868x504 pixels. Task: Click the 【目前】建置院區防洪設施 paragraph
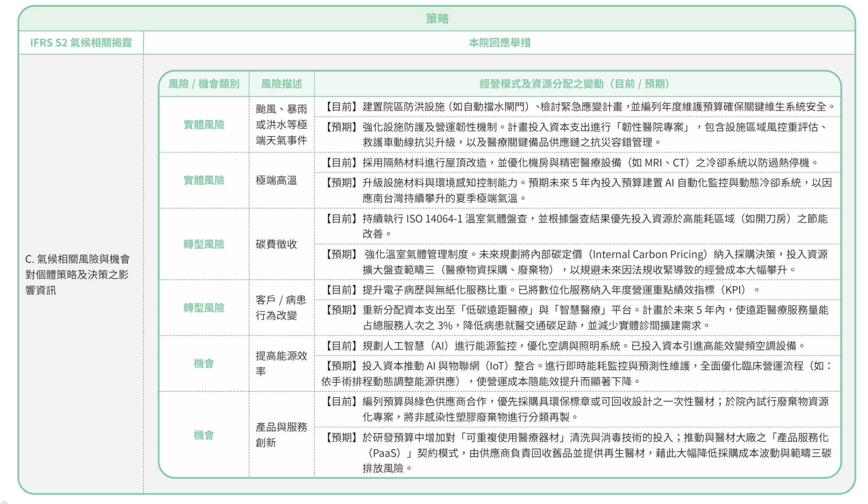[x=578, y=107]
